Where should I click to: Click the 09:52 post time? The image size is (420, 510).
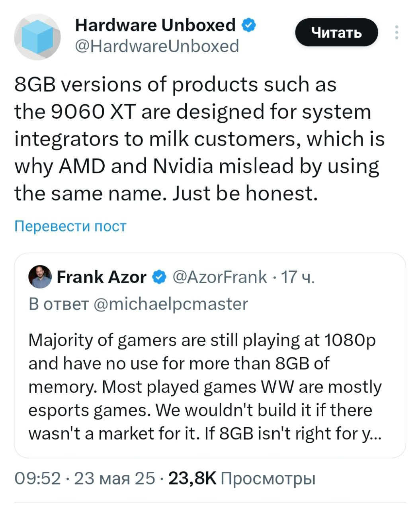[37, 478]
